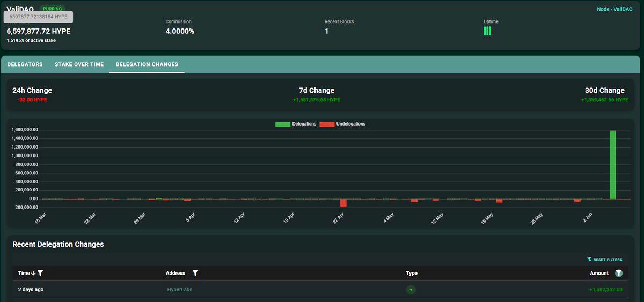Image resolution: width=644 pixels, height=302 pixels.
Task: Click the filter-off icon in Reset Filters
Action: 589,259
